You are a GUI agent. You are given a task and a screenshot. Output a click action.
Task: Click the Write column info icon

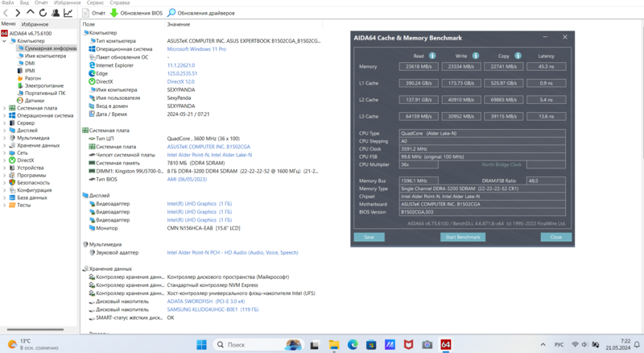tap(475, 56)
